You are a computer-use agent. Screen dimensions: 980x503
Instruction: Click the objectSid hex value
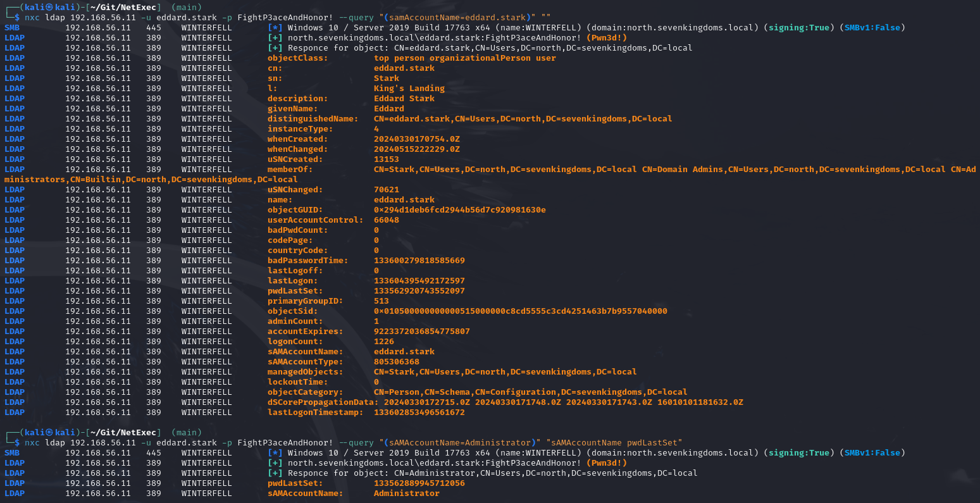[x=520, y=311]
